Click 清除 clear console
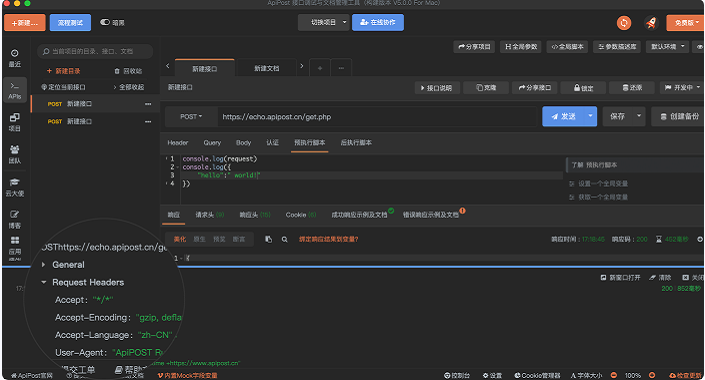The image size is (705, 380). click(x=660, y=277)
